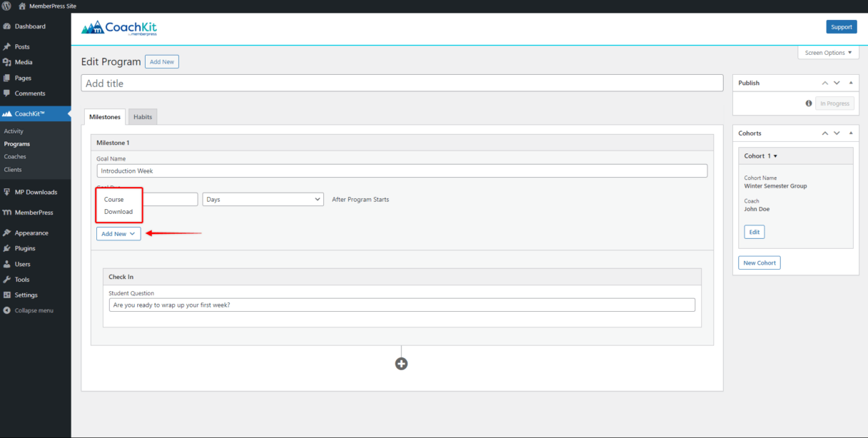Screen dimensions: 868x438
Task: Click the Student Question input field
Action: pyautogui.click(x=402, y=305)
